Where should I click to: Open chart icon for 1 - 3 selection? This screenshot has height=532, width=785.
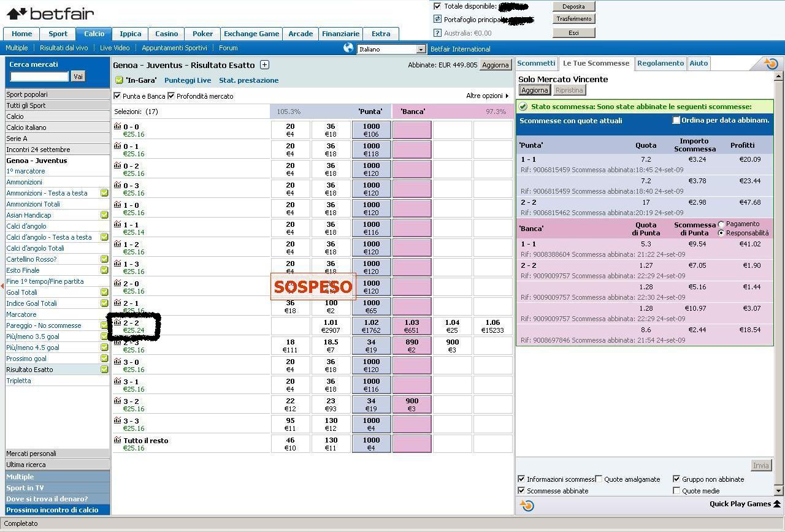pos(117,264)
